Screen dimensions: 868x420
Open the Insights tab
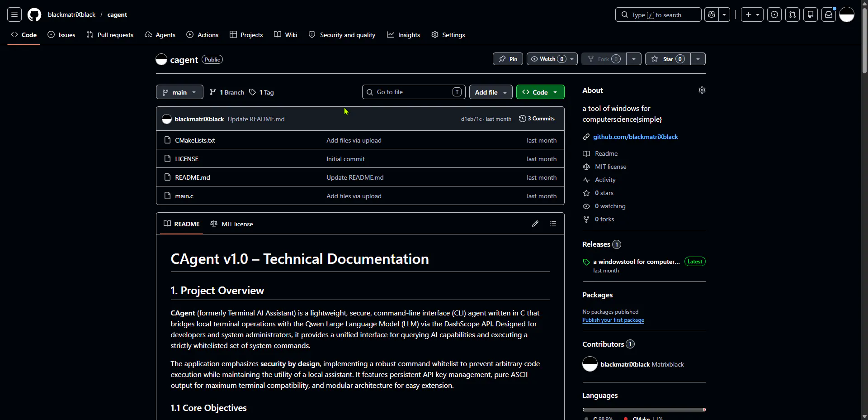tap(404, 35)
